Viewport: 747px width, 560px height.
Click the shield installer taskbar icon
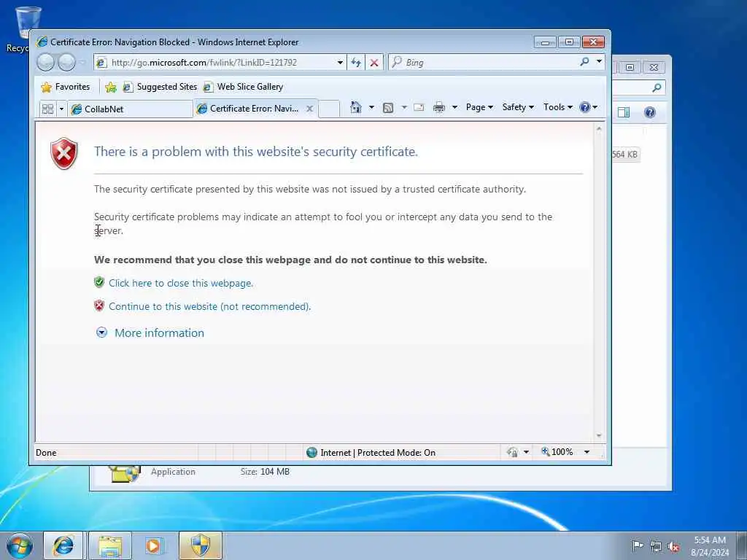201,545
